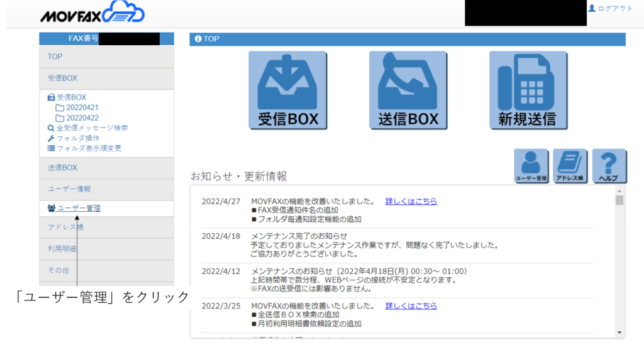Screen dimensions: 644x357
Task: Click the folder icon for 20220421
Action: [60, 108]
